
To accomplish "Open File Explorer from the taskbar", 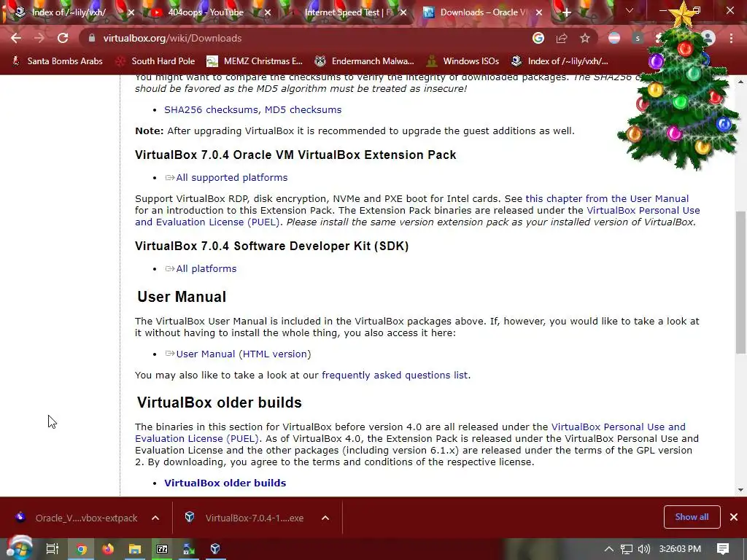I will coord(135,549).
